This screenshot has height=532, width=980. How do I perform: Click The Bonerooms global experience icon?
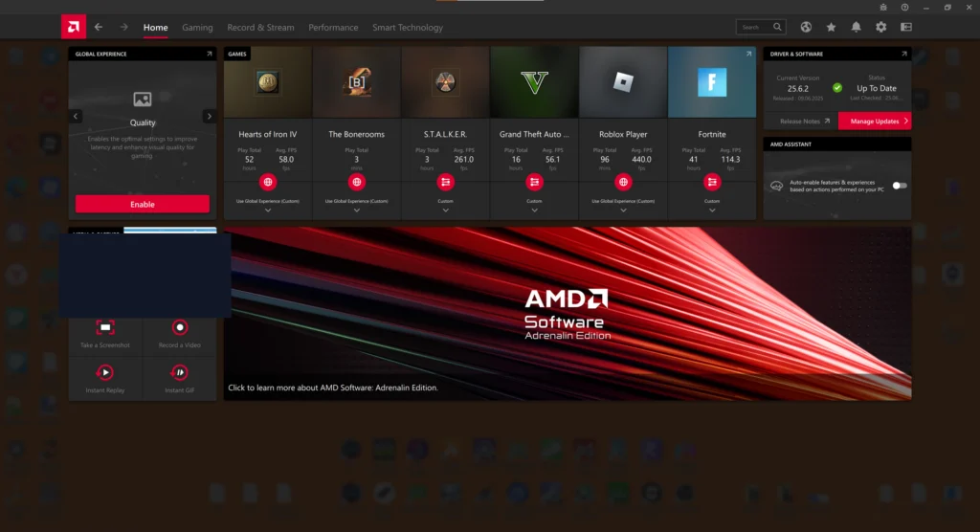coord(357,182)
